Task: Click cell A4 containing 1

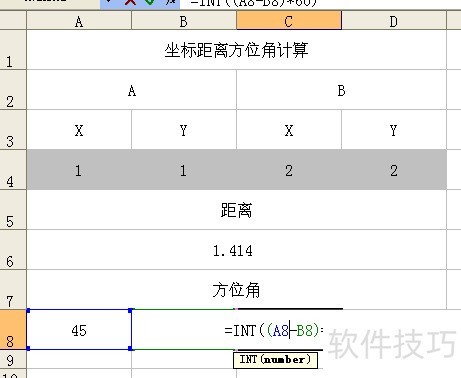Action: pos(79,170)
